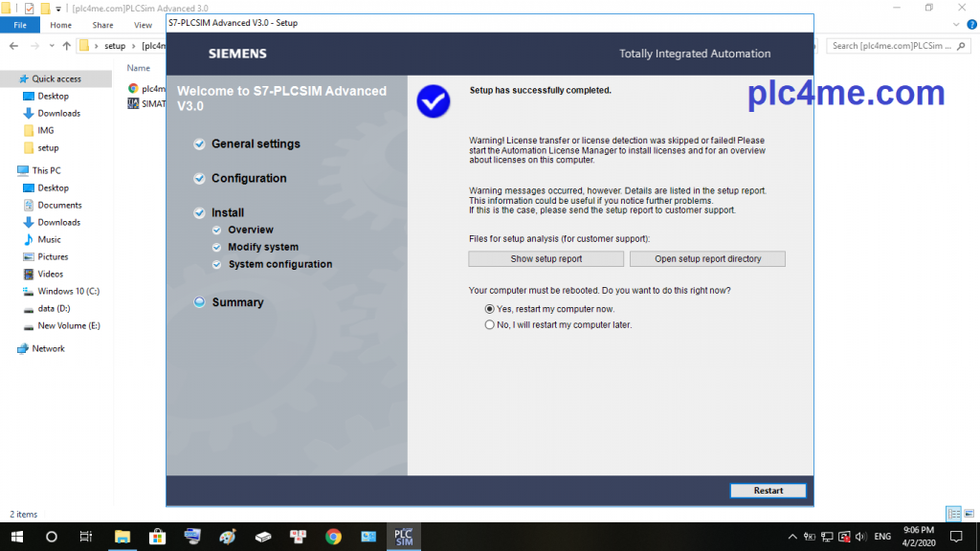Expand the chevron after "setup" in breadcrumb

coord(134,46)
